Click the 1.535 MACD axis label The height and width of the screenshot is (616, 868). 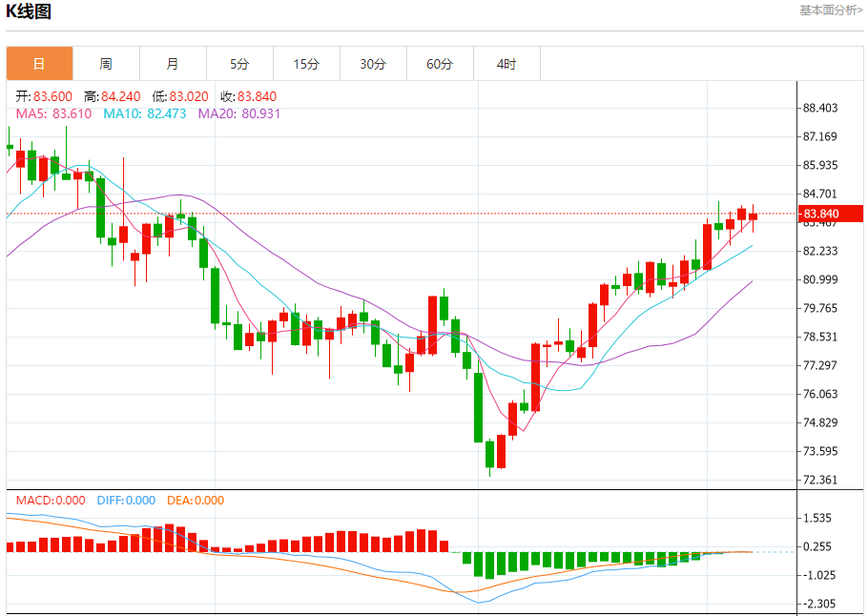[x=817, y=518]
